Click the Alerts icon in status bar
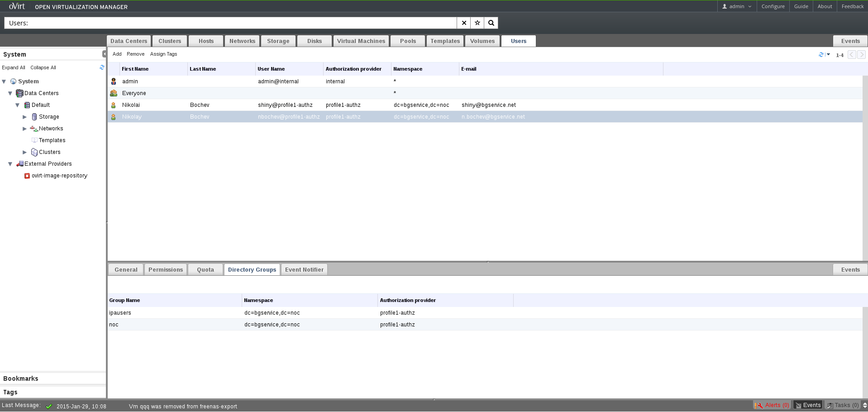This screenshot has width=868, height=412. (x=758, y=405)
